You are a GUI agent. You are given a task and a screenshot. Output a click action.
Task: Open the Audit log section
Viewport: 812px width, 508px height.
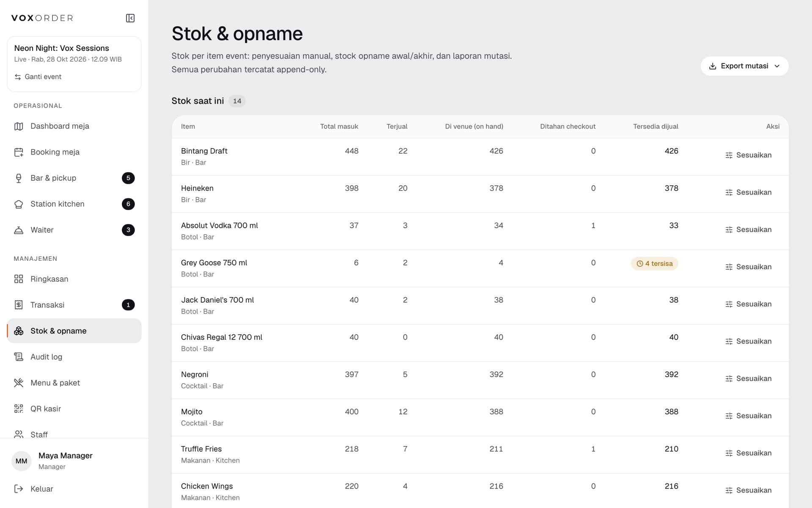coord(74,357)
